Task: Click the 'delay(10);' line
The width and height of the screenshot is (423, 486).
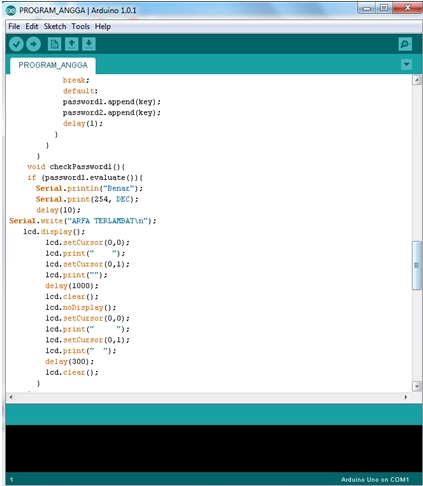Action: 58,210
